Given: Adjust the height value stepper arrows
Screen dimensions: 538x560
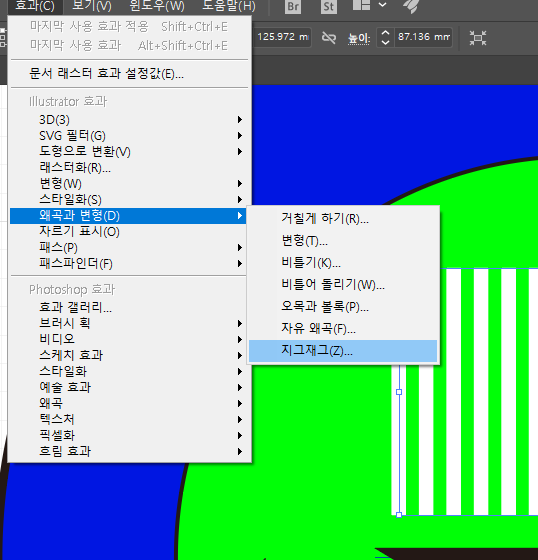Looking at the screenshot, I should [385, 37].
